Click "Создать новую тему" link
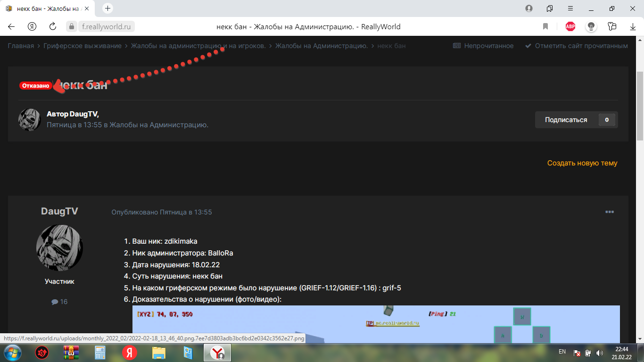 click(582, 163)
